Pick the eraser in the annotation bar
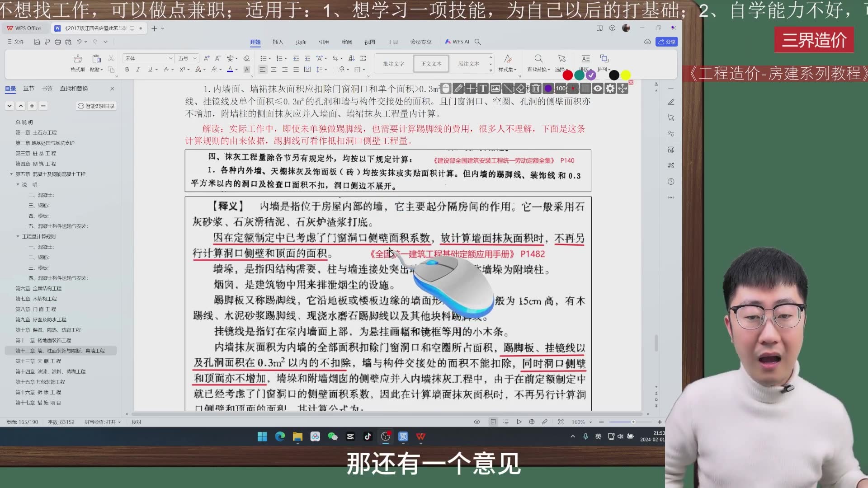The image size is (868, 488). click(520, 89)
